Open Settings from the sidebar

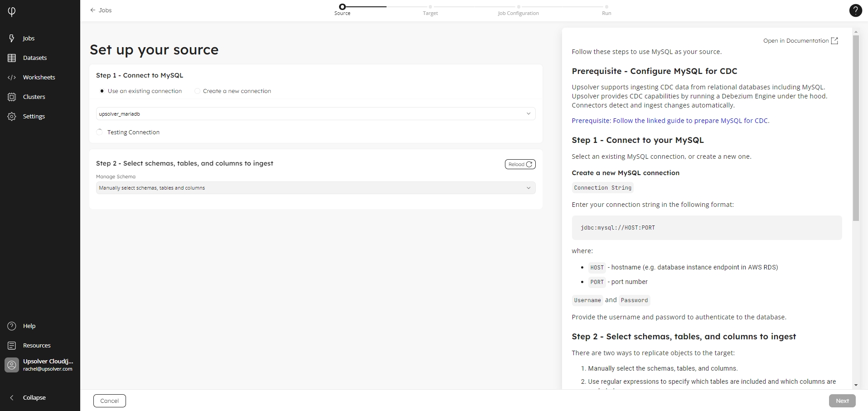(x=34, y=117)
